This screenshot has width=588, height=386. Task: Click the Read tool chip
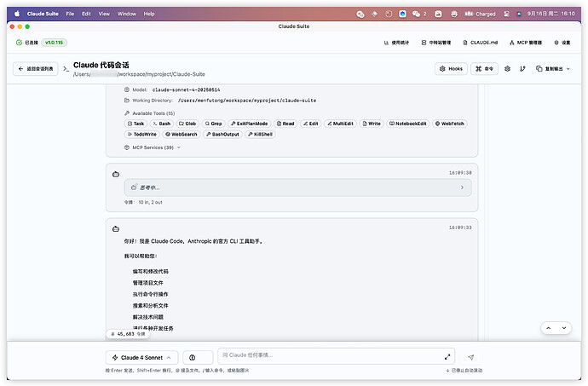pyautogui.click(x=285, y=124)
